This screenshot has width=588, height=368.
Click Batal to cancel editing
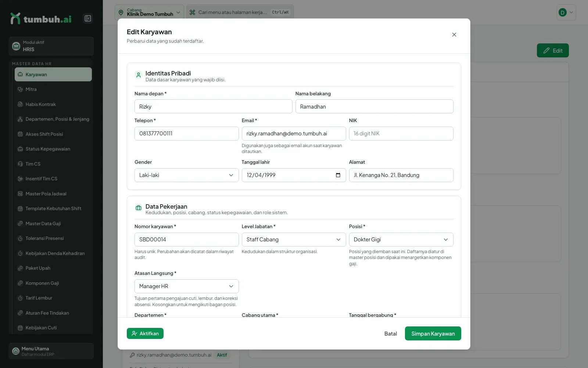tap(391, 333)
